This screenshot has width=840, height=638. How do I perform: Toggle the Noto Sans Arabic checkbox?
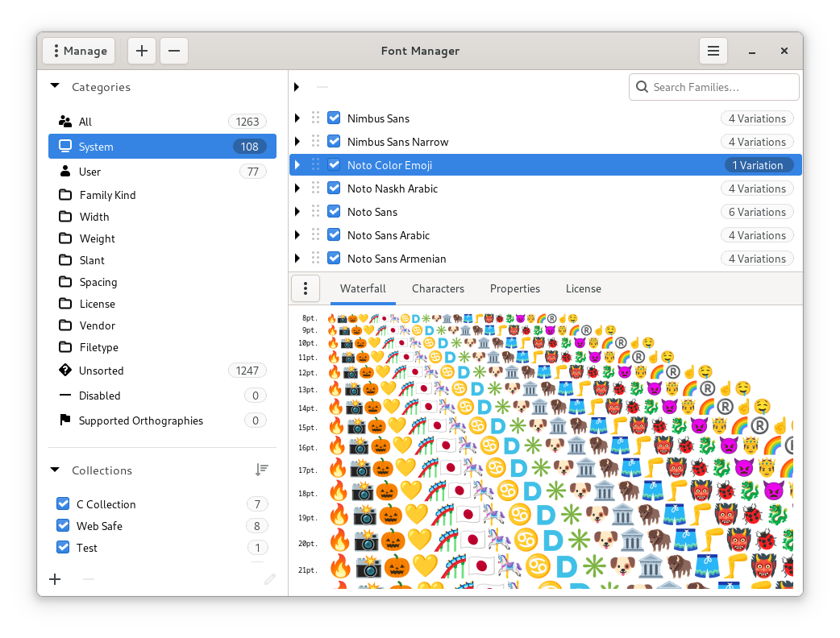pyautogui.click(x=334, y=235)
